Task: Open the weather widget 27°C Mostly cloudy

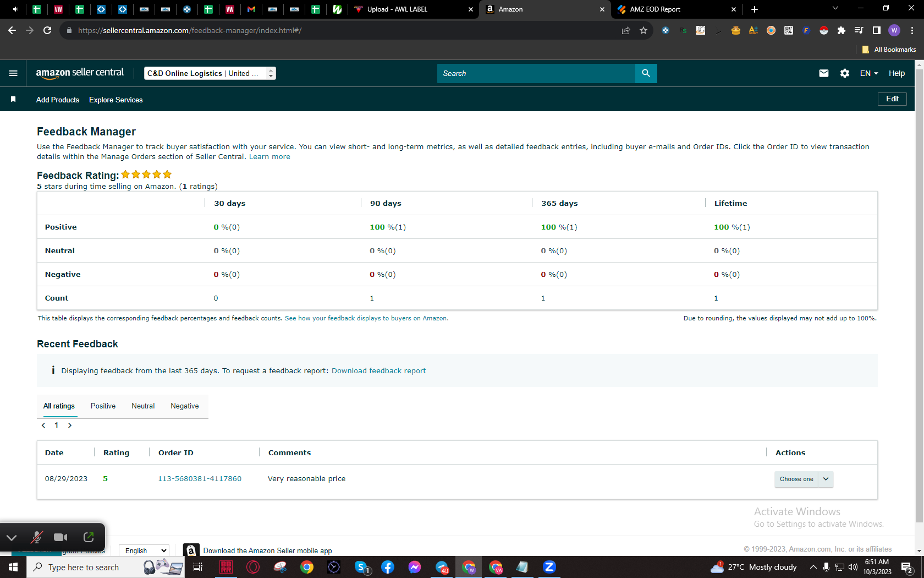Action: pyautogui.click(x=754, y=567)
